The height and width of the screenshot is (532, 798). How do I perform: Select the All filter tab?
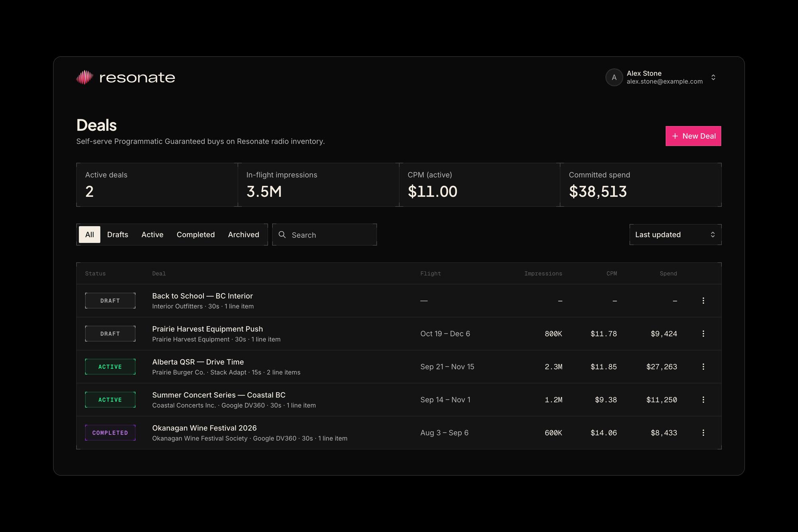(90, 235)
